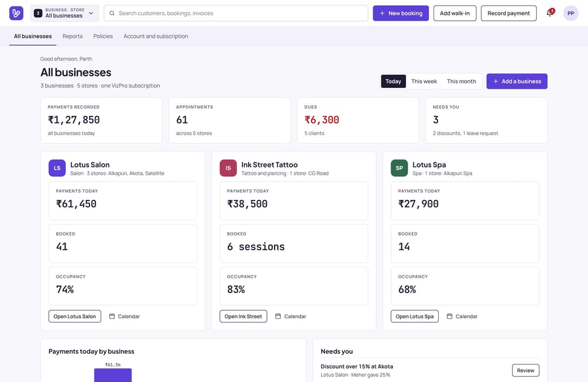Click Open Ink Street button
This screenshot has width=588, height=382.
point(243,317)
